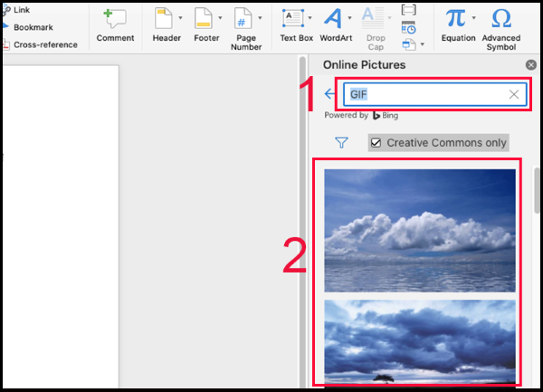Click the Bookmark button

[33, 27]
